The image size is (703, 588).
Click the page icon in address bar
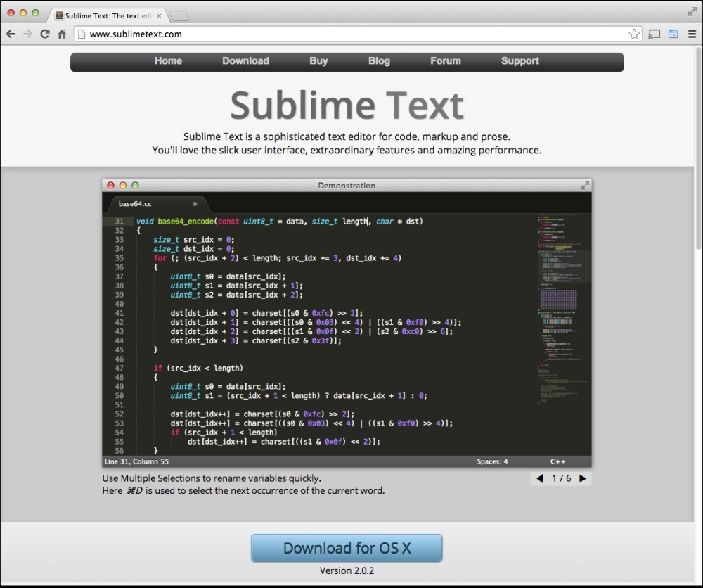coord(82,34)
